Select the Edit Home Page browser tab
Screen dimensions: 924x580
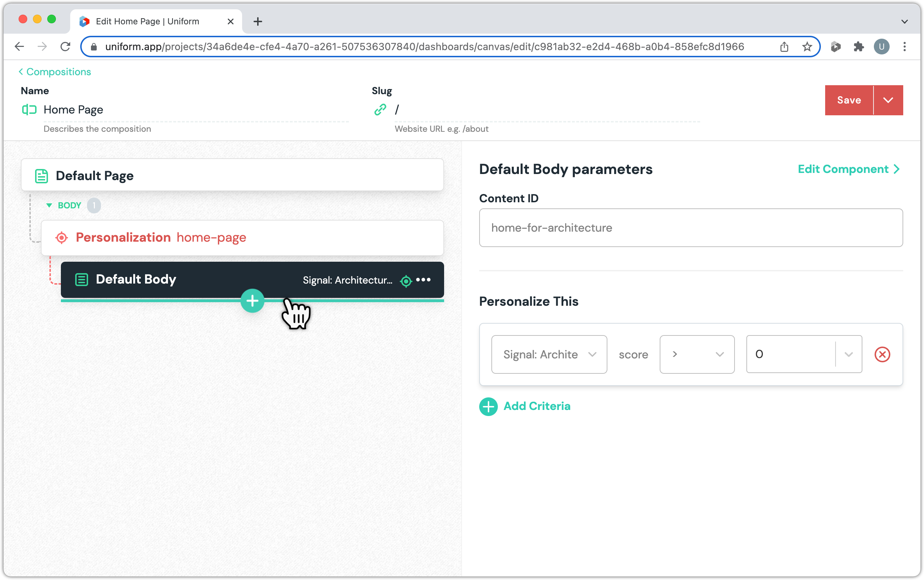(x=148, y=21)
